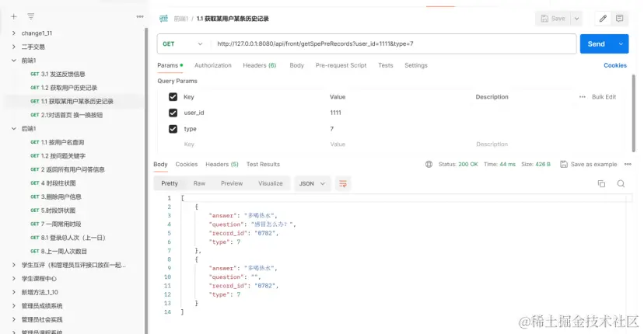Viewport: 644px width, 334px height.
Task: Switch response view to Preview
Action: point(232,183)
